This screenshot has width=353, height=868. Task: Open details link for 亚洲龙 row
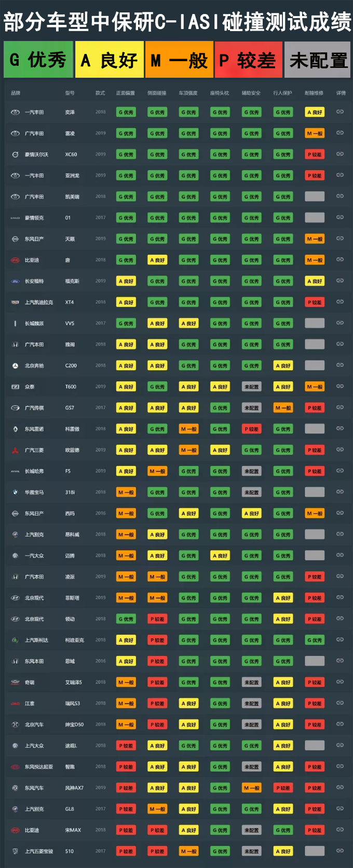[340, 175]
